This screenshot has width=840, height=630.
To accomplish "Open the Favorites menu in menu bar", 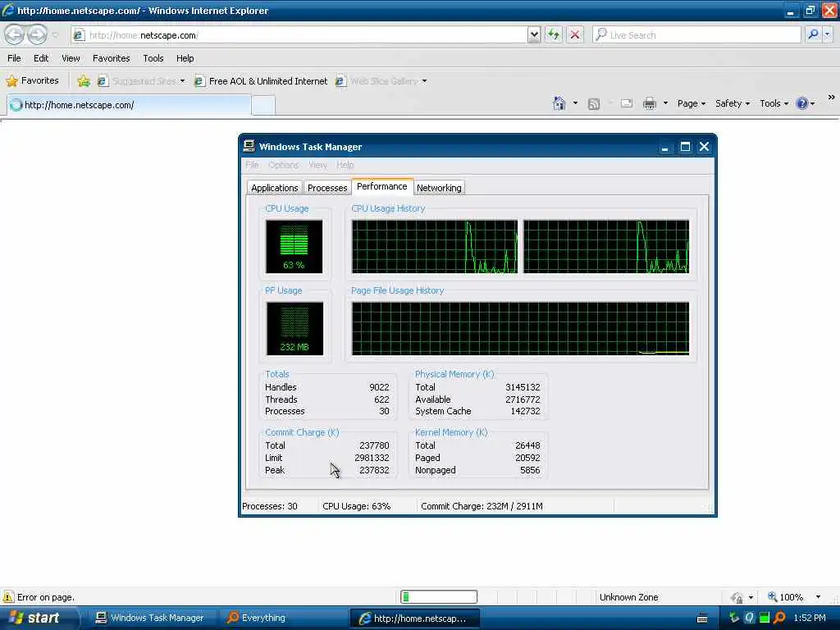I will 111,58.
